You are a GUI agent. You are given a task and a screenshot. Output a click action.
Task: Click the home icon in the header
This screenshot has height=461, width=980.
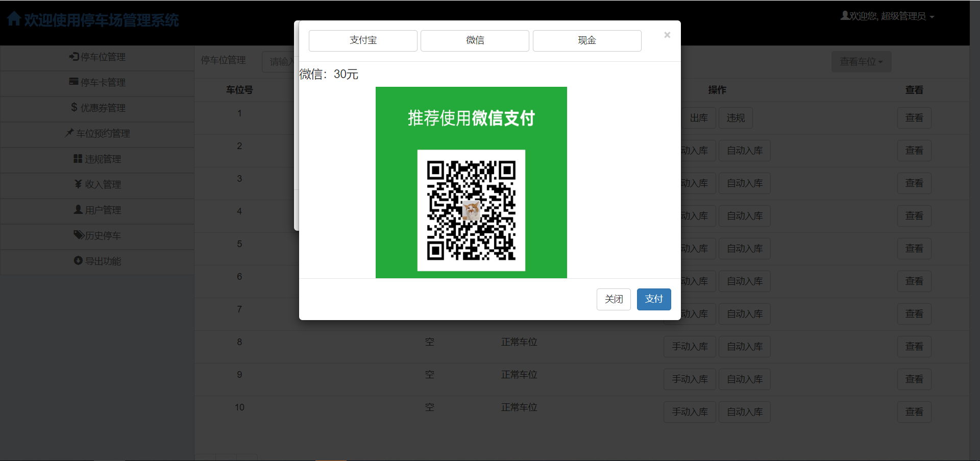[x=14, y=19]
